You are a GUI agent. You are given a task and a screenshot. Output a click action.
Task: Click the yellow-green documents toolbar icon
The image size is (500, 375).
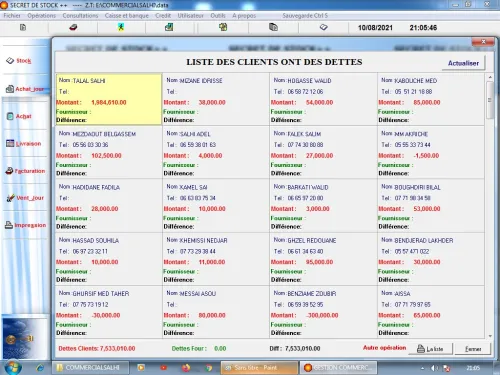(x=223, y=27)
